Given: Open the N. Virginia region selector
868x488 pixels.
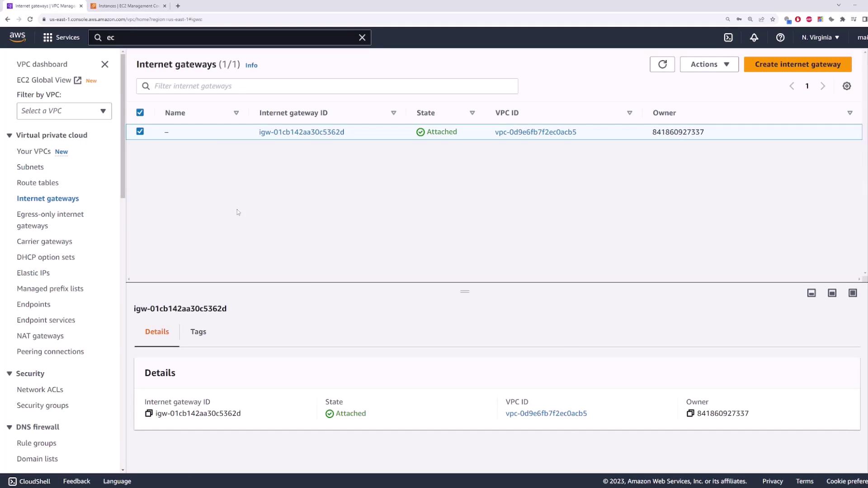Looking at the screenshot, I should click(820, 38).
